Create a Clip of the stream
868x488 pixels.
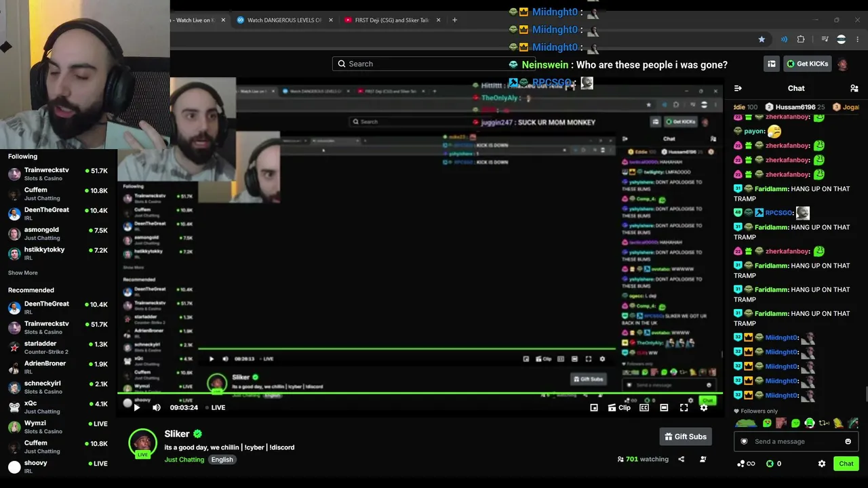pyautogui.click(x=619, y=407)
